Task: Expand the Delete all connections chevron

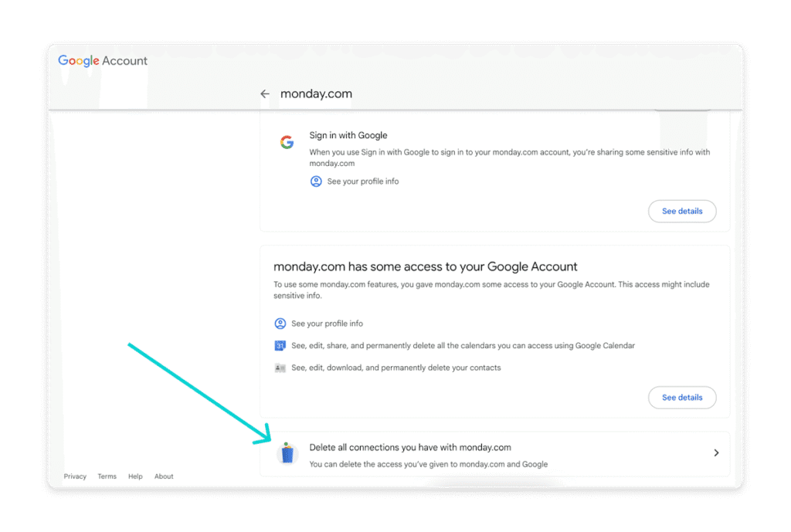Action: click(716, 452)
